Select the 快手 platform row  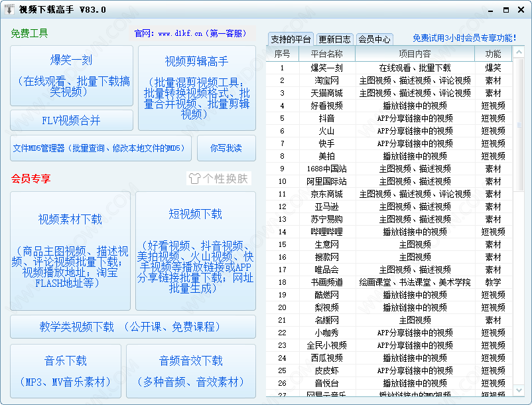(389, 143)
